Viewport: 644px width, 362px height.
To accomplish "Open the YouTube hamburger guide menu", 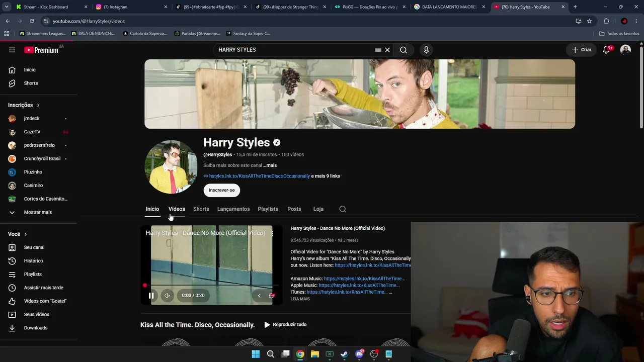I will click(12, 50).
